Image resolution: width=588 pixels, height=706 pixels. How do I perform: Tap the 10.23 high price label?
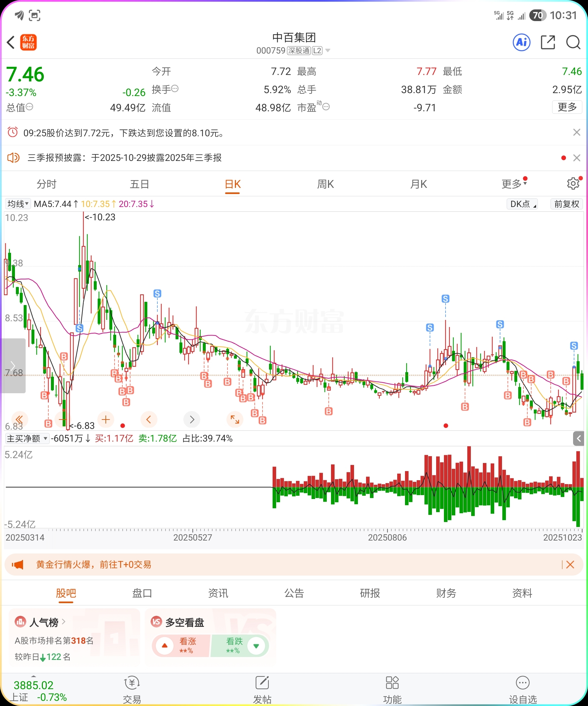(100, 217)
